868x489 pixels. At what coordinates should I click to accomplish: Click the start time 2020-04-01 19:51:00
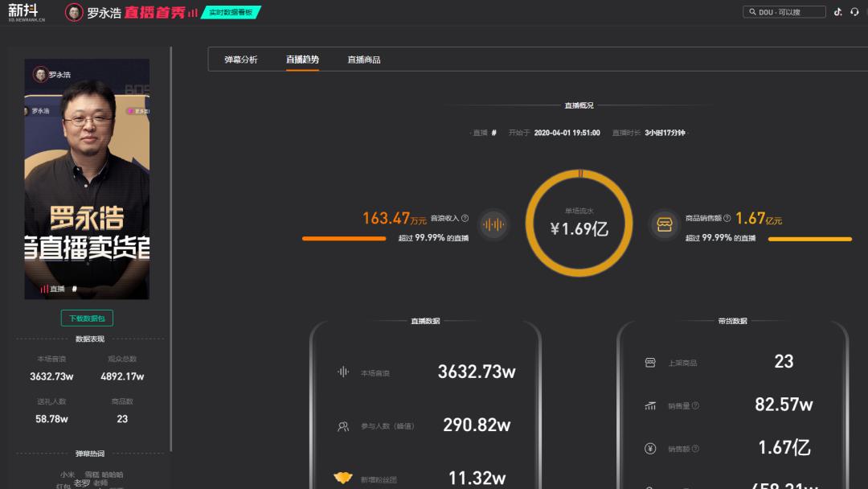coord(567,133)
